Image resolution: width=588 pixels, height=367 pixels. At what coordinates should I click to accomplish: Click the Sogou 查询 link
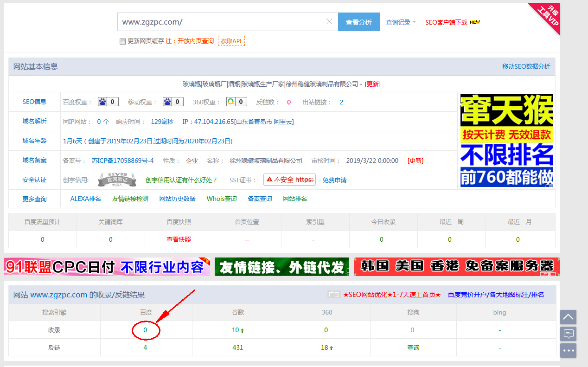coord(413,348)
